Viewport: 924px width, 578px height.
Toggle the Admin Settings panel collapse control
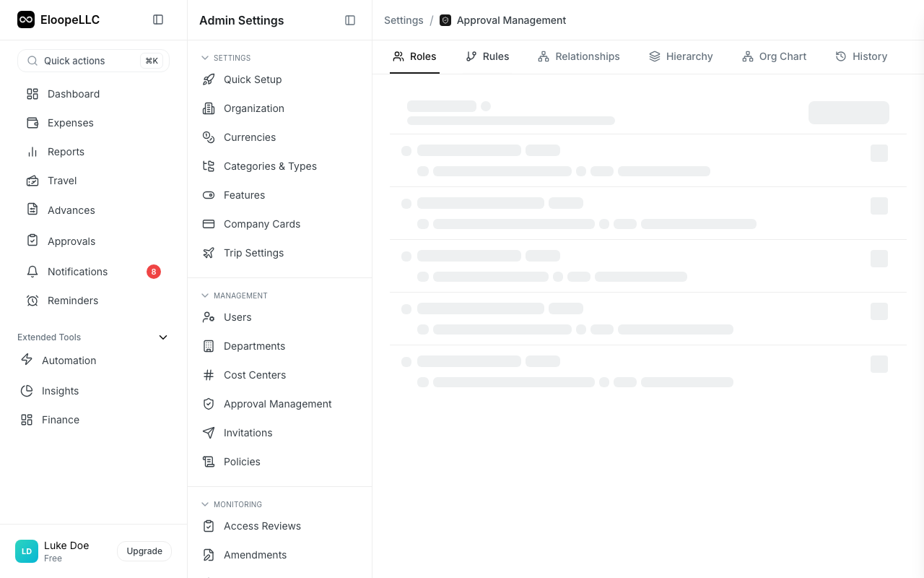(350, 20)
